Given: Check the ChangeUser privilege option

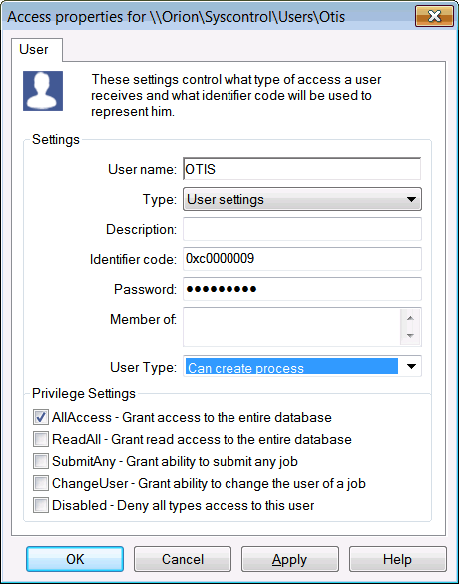Looking at the screenshot, I should [x=41, y=483].
